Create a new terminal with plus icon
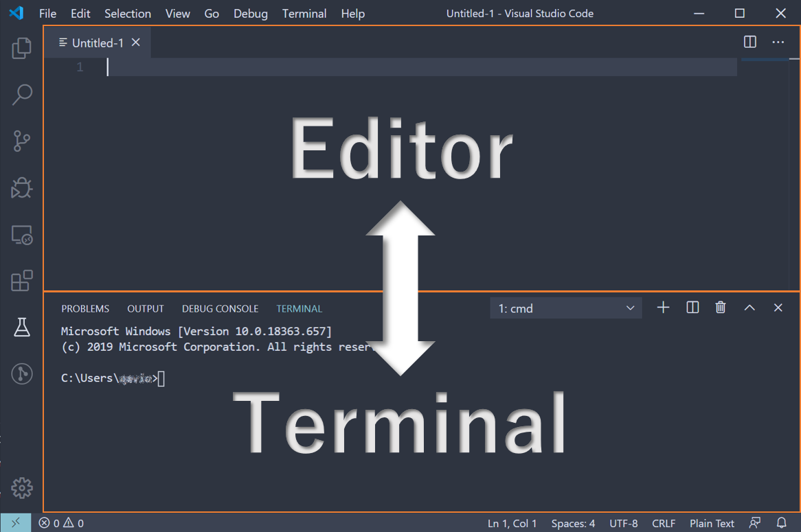 click(x=663, y=308)
